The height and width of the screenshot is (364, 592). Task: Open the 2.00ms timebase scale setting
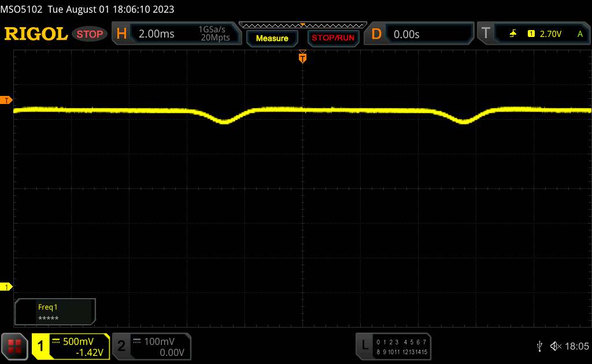157,34
